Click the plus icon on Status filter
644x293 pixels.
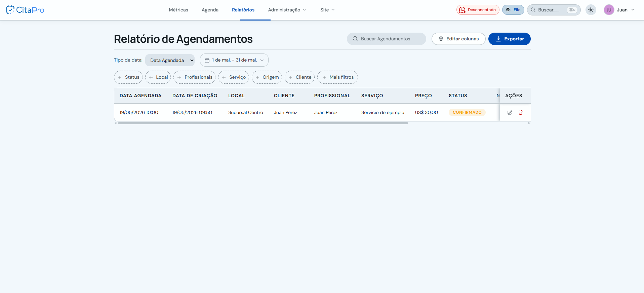click(120, 77)
